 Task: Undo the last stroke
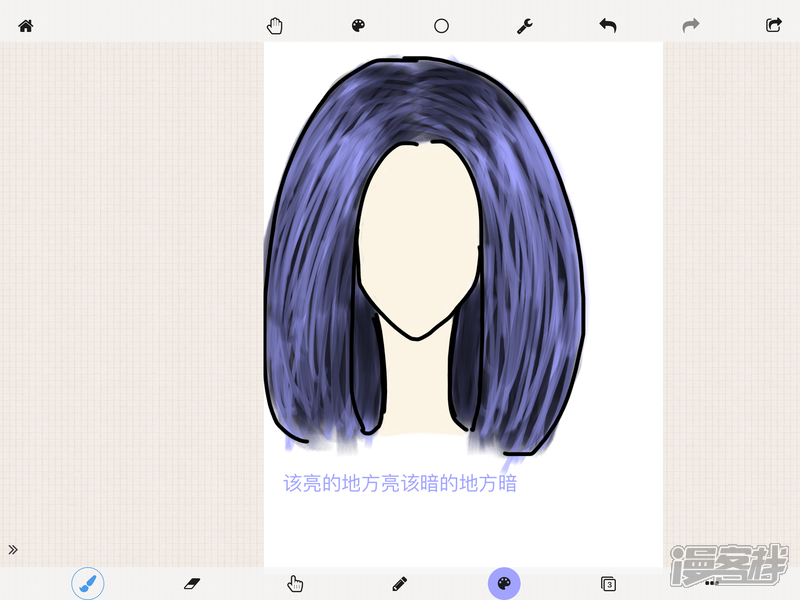click(x=608, y=26)
